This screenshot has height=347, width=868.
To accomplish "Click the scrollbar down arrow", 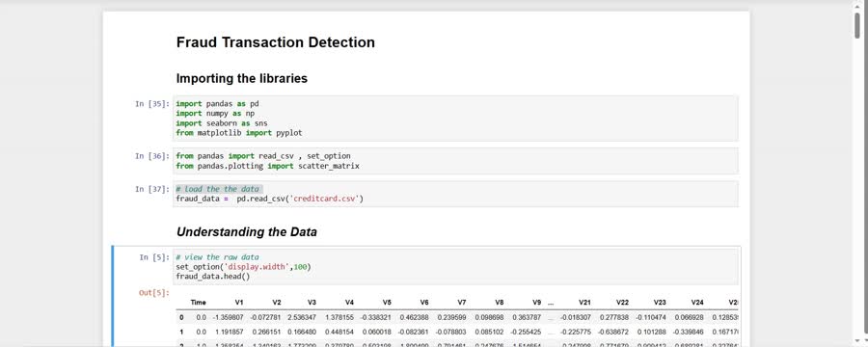I will (x=857, y=341).
